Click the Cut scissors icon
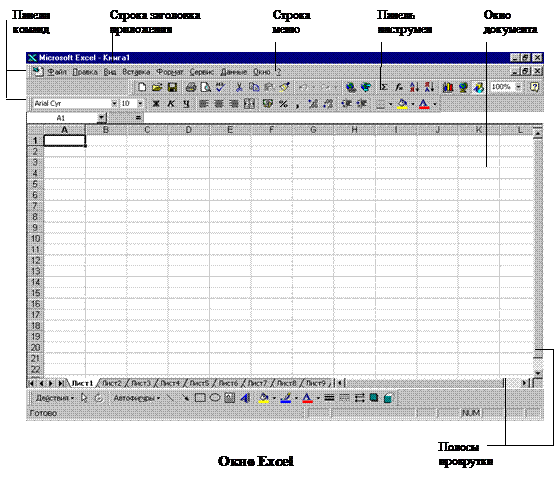This screenshot has height=486, width=555. (239, 87)
